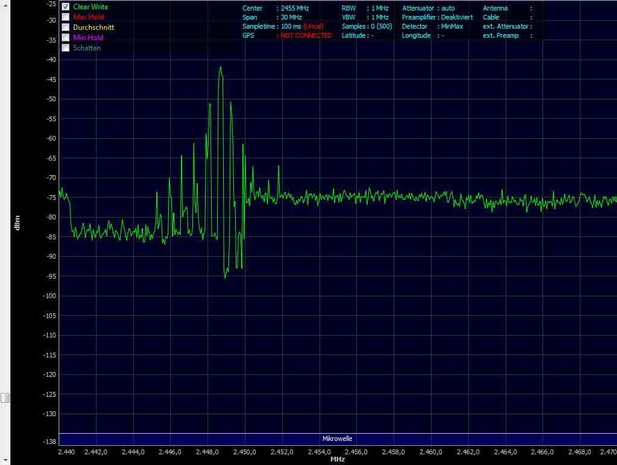The image size is (617, 465).
Task: Click the slider thumb on left scrollbar
Action: click(5, 397)
